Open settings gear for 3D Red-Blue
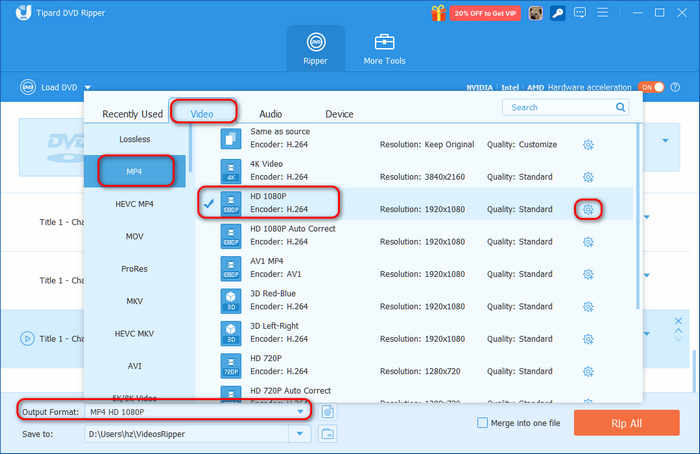 (588, 307)
